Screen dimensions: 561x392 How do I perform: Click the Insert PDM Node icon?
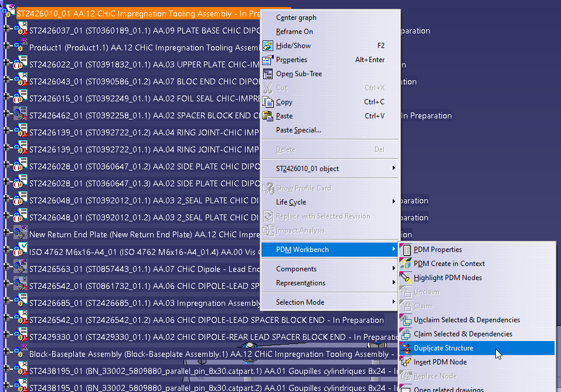click(x=406, y=362)
